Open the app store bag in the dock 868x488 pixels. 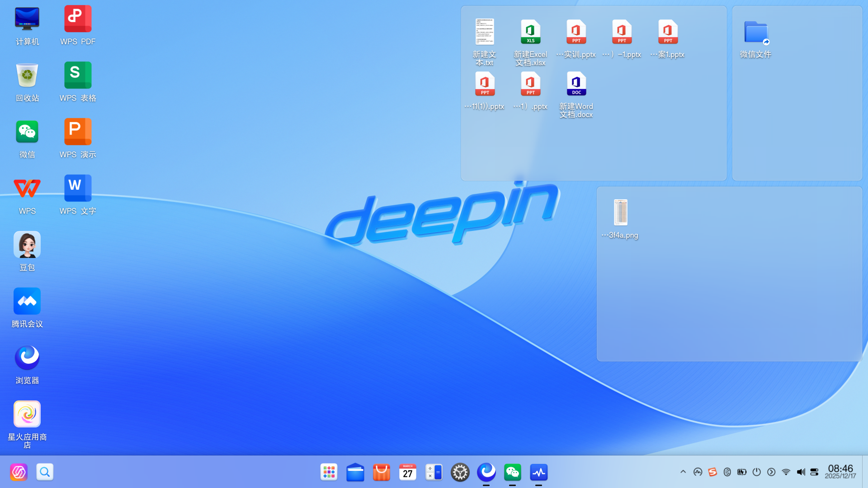381,472
